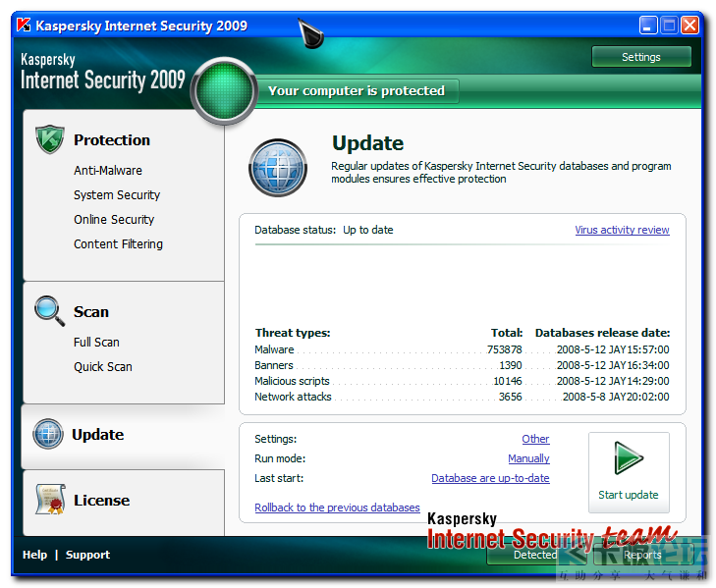Open the Reports button
Image resolution: width=716 pixels, height=588 pixels.
pyautogui.click(x=642, y=555)
